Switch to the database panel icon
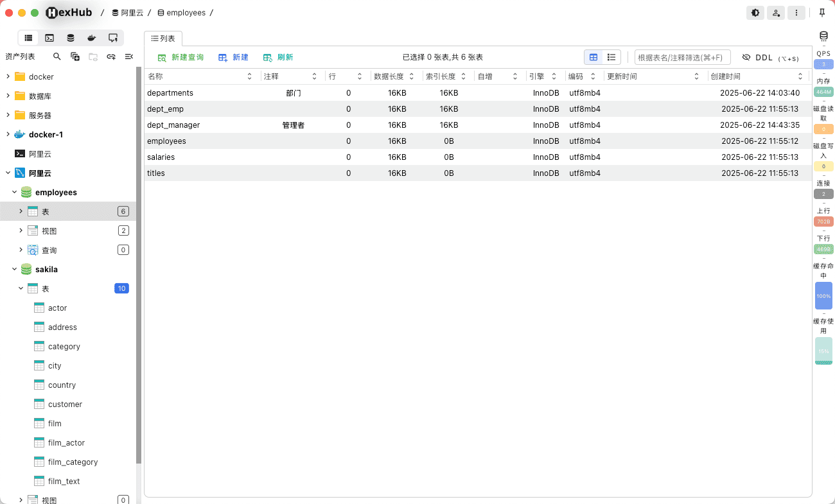The image size is (835, 504). pos(71,38)
